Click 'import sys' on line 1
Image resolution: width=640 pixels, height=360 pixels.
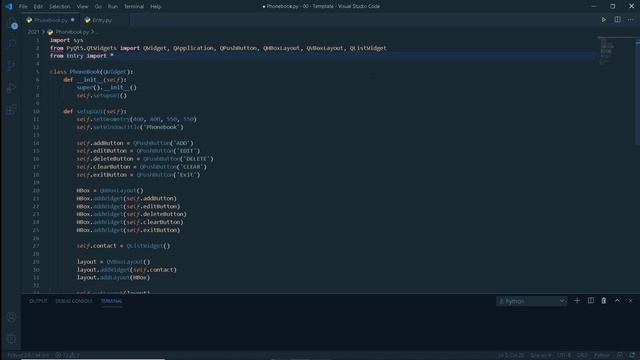pos(66,40)
